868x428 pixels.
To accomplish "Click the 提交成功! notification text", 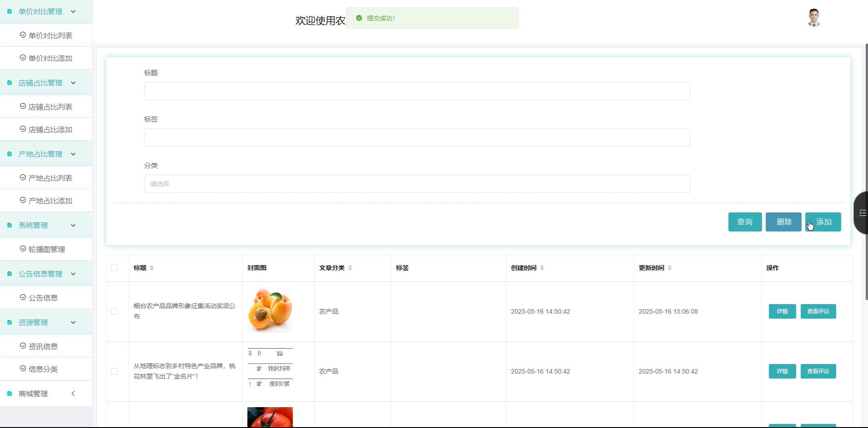I will 381,18.
